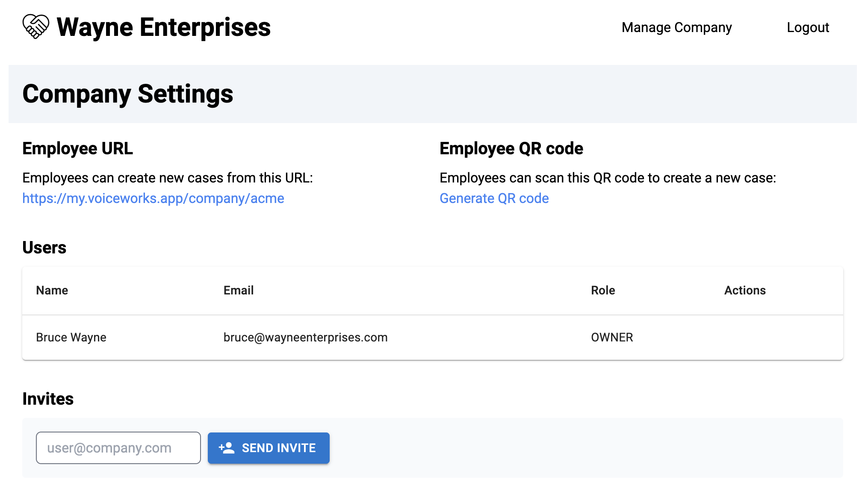The width and height of the screenshot is (868, 494).
Task: Click the add-person icon on Send Invite
Action: pos(227,448)
